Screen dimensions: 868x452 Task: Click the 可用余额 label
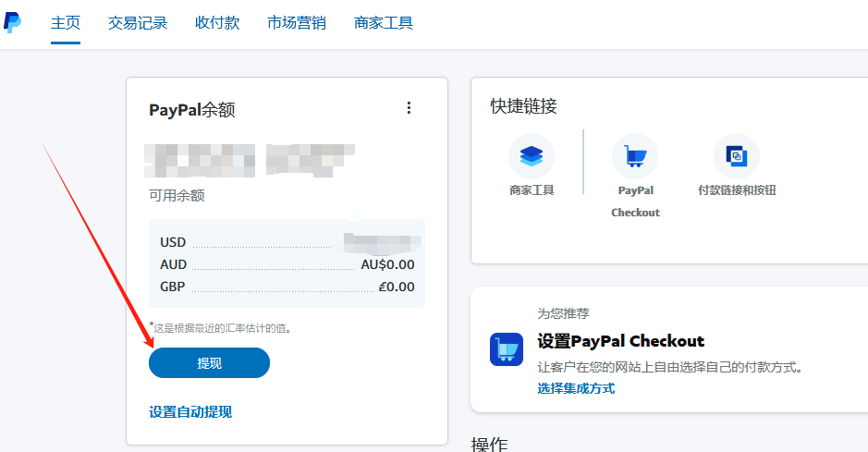coord(177,195)
